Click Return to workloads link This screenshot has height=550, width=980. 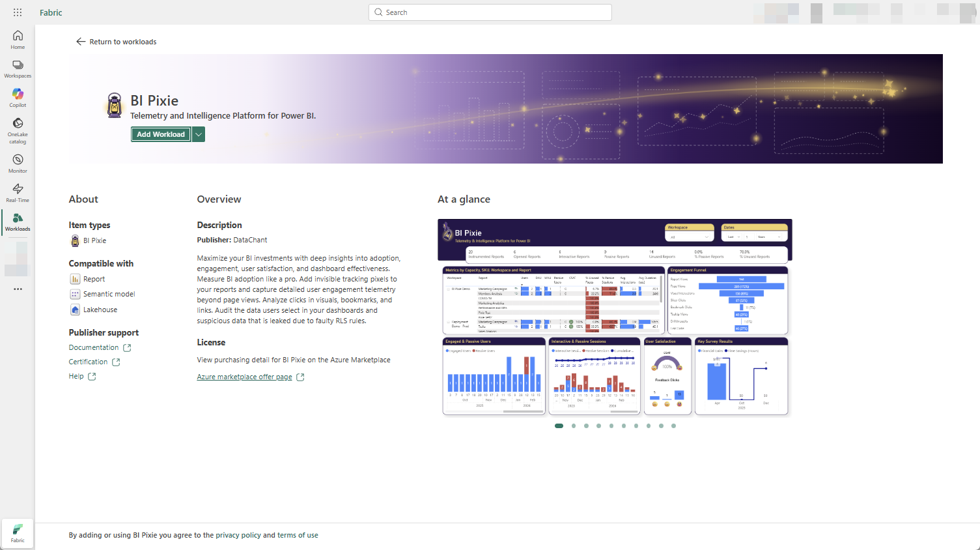coord(123,42)
